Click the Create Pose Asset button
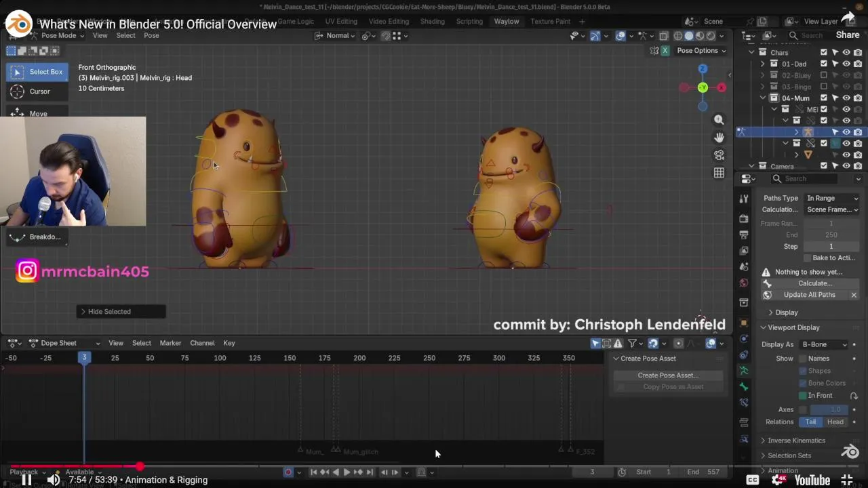 668,375
